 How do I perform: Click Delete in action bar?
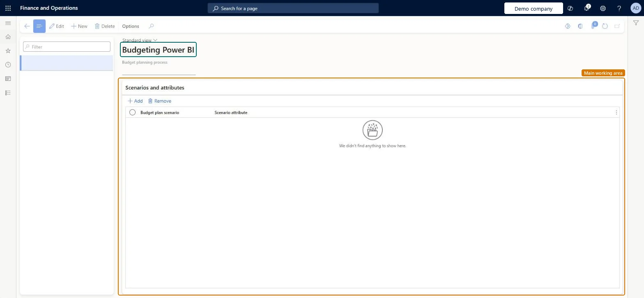tap(105, 26)
